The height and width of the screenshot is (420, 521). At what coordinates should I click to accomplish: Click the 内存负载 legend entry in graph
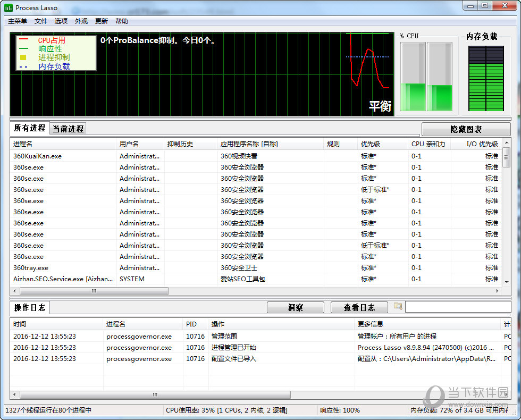(54, 66)
